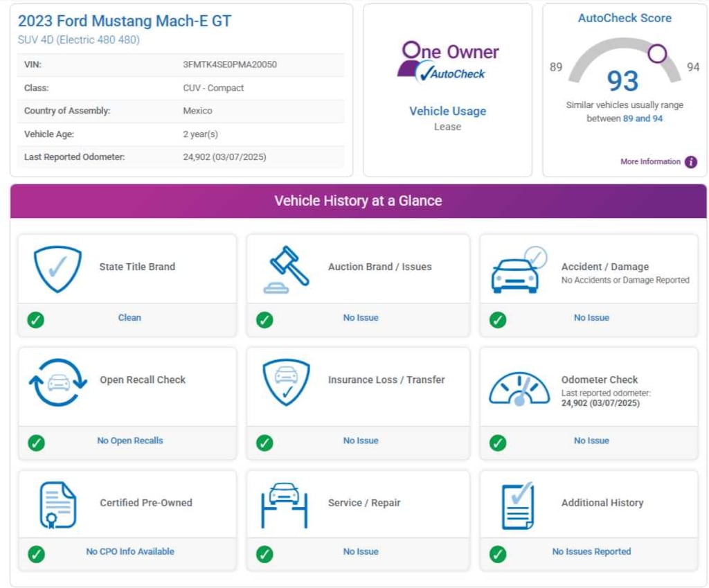Click green checkmark beside Clean title status
Screen dimensions: 709x588
click(36, 319)
